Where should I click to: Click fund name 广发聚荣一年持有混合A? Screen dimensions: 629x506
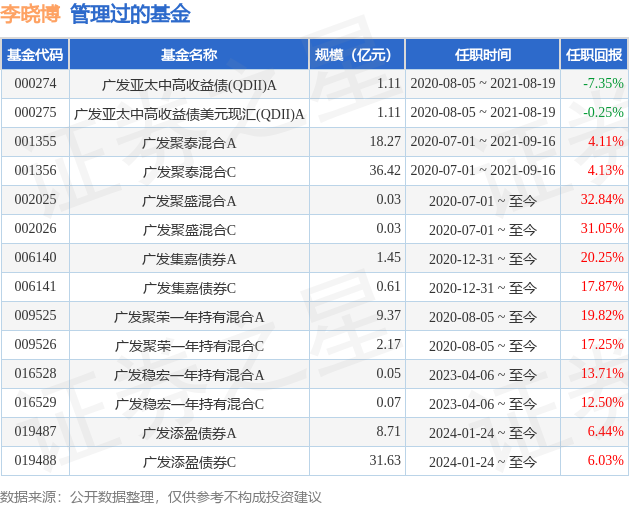point(189,317)
